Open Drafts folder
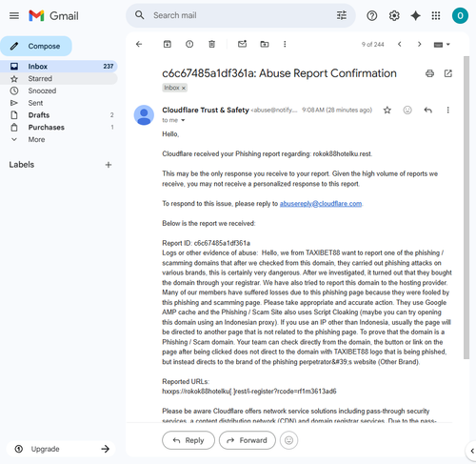 coord(59,115)
